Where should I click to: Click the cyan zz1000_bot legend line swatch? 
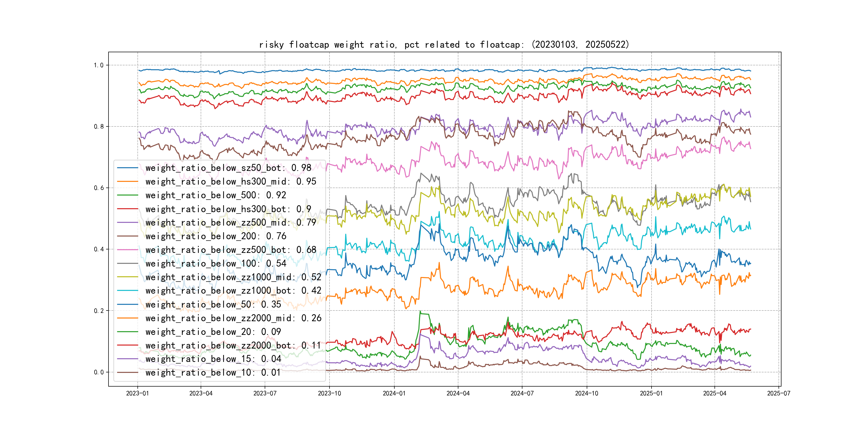[x=127, y=290]
